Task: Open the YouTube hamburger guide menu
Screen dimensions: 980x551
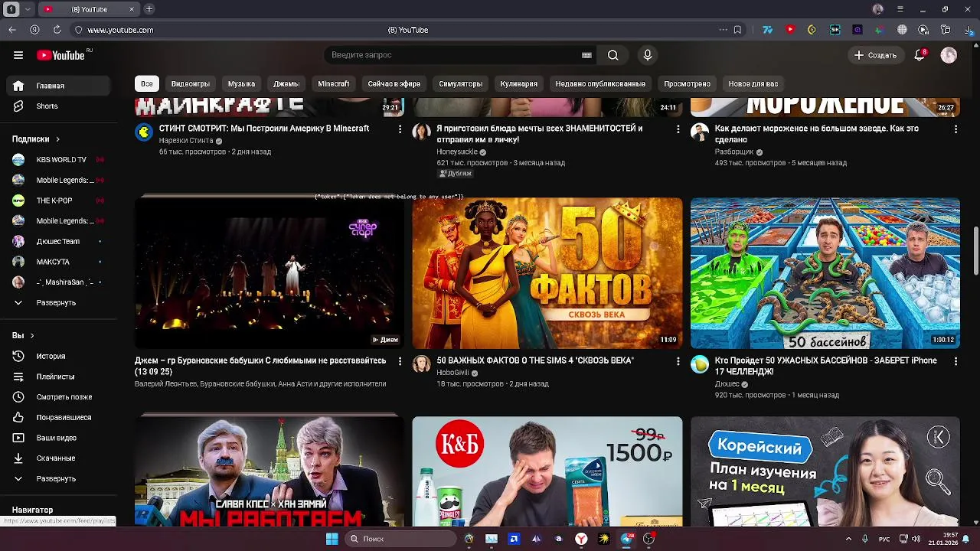Action: tap(18, 55)
